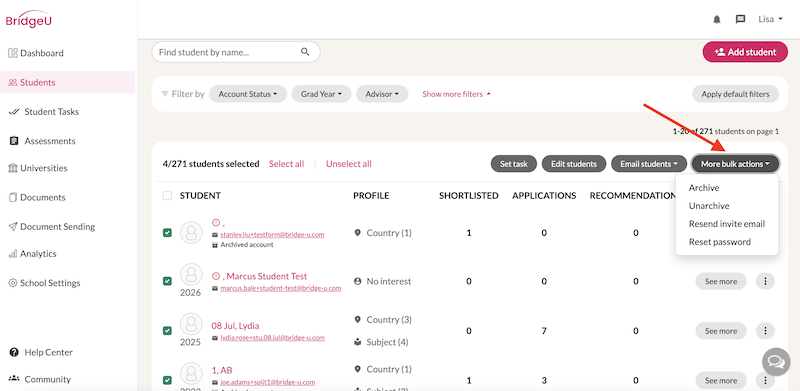The height and width of the screenshot is (391, 800).
Task: Click avatar of Marcus Student Test
Action: pos(191,276)
